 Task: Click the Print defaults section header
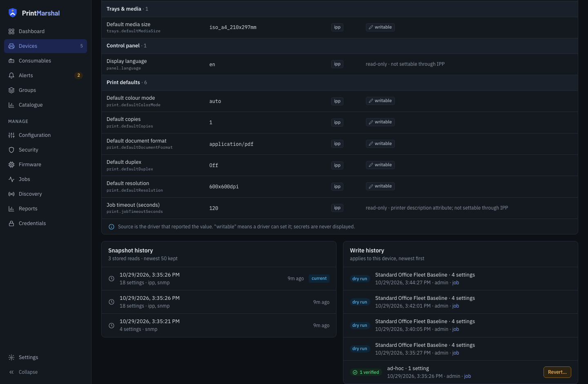click(x=340, y=83)
